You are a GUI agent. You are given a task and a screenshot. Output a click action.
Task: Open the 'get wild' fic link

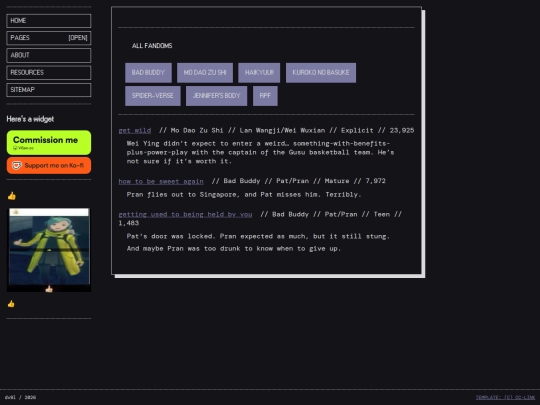(x=135, y=131)
